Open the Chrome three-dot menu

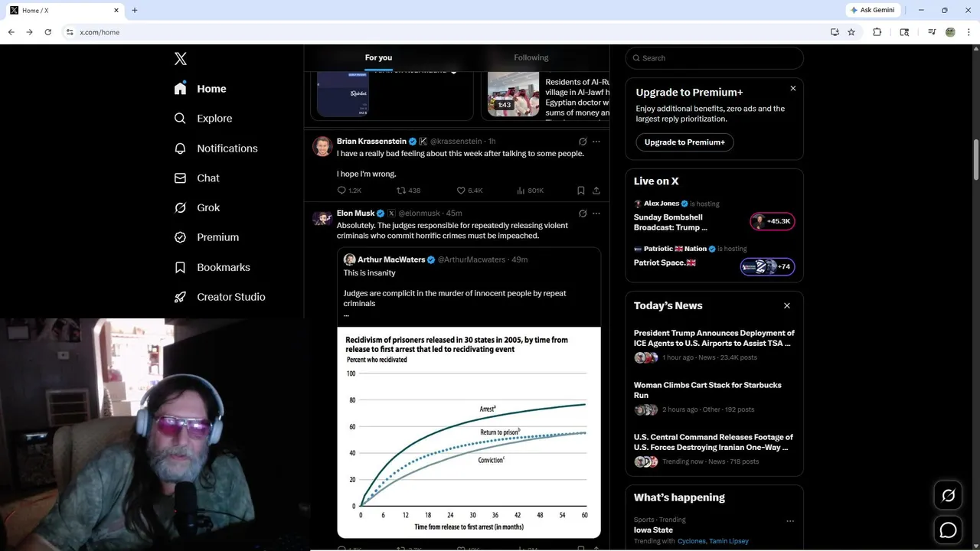pos(969,32)
